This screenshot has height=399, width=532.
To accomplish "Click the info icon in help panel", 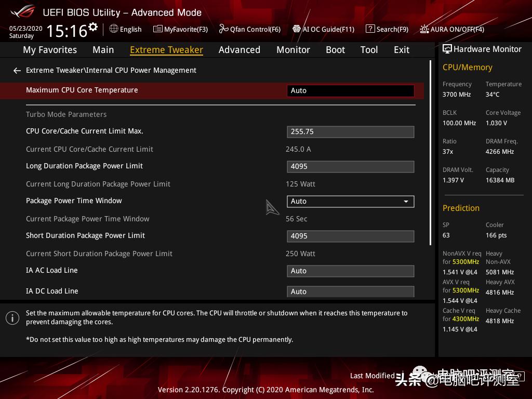I will [12, 318].
